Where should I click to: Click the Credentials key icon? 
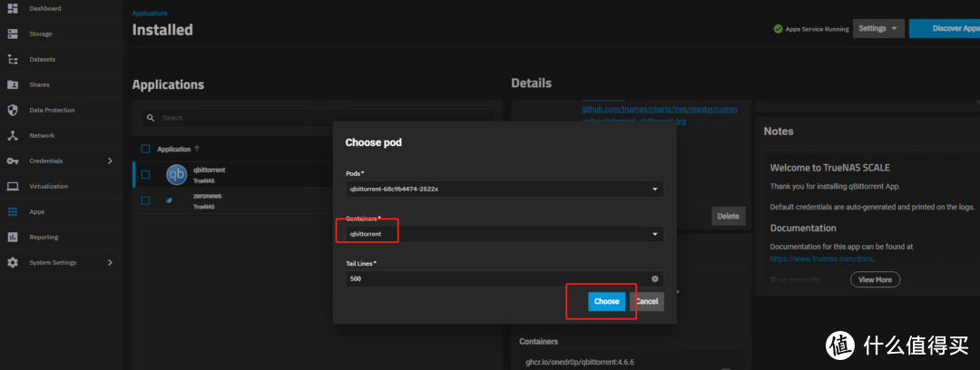(13, 161)
